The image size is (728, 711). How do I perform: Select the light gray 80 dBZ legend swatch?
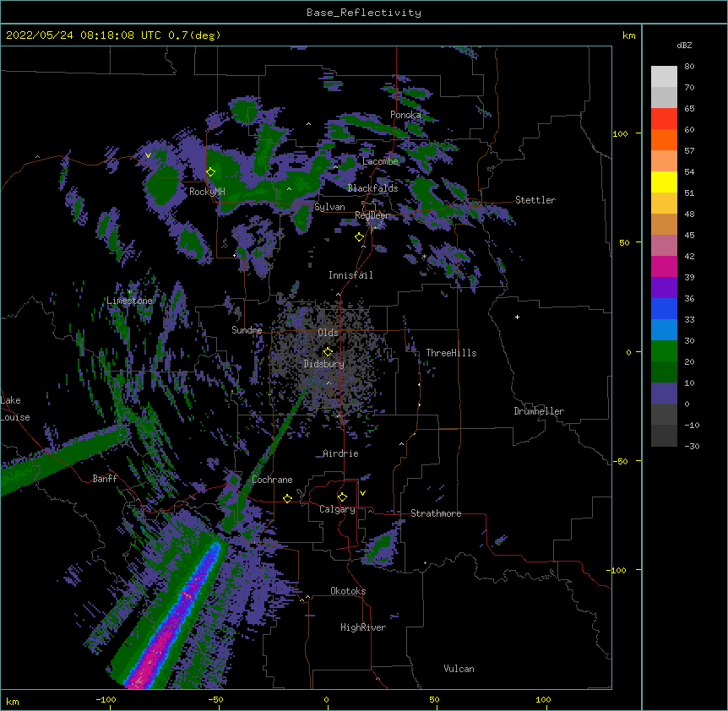(x=664, y=77)
